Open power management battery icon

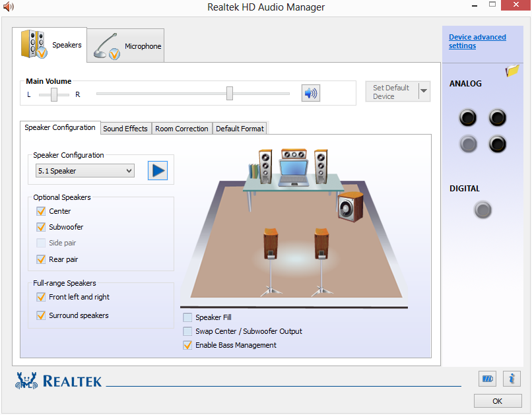click(x=487, y=379)
